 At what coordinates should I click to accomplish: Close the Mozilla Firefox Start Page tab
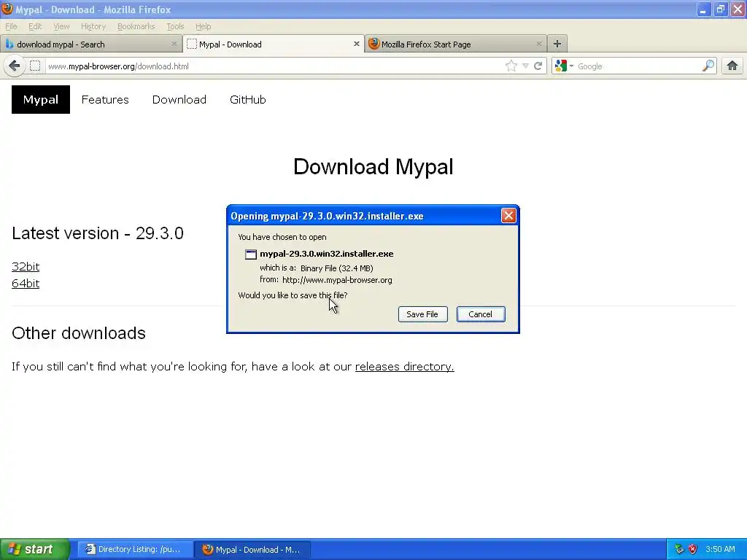point(539,44)
